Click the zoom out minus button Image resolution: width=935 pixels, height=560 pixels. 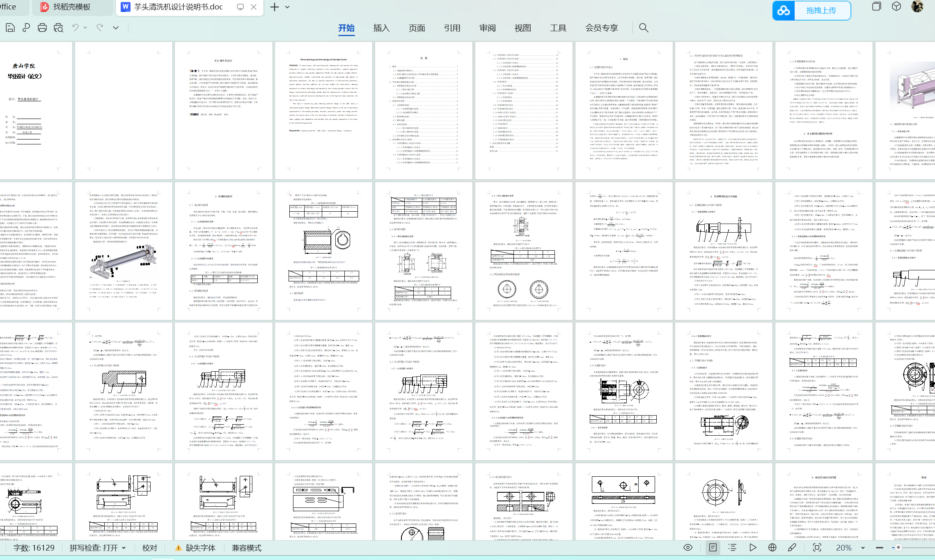pos(879,548)
